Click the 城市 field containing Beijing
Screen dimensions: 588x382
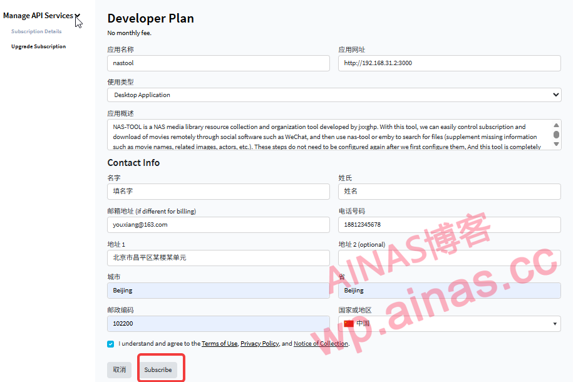[x=219, y=291]
